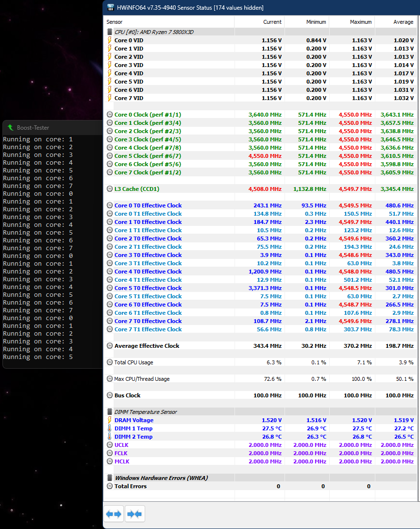
Task: Click L3 Cache current value 4,508.0 MHz
Action: 265,189
